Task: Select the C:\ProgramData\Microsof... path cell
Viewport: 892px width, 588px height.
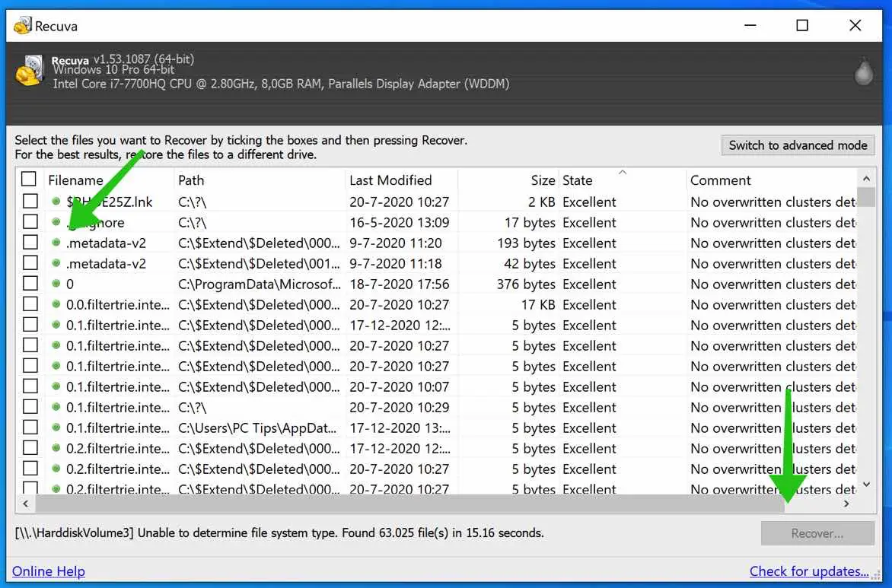Action: click(x=260, y=284)
